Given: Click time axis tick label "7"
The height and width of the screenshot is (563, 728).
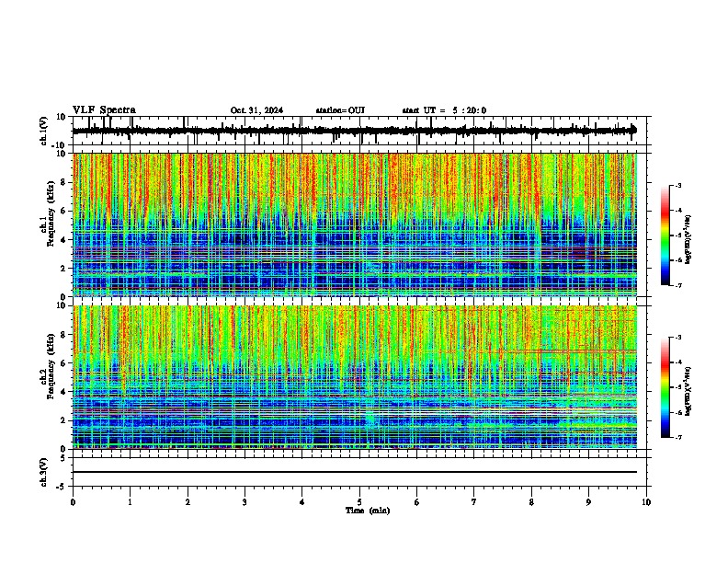Looking at the screenshot, I should [474, 502].
